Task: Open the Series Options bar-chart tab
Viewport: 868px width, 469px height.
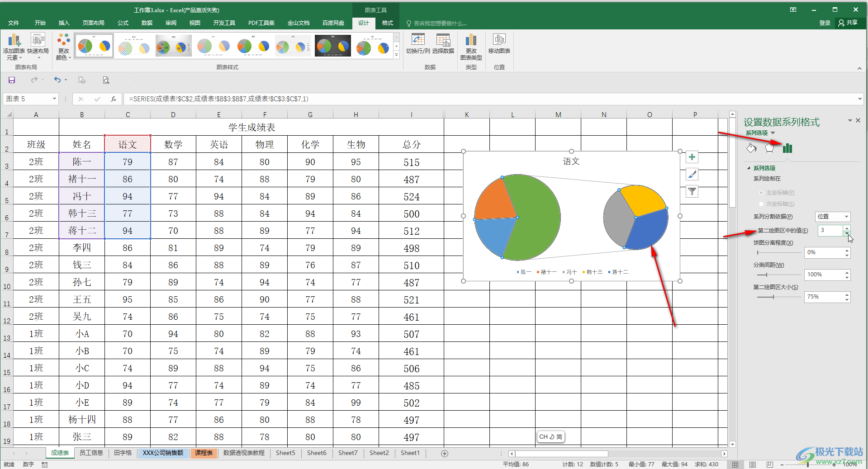Action: [787, 148]
